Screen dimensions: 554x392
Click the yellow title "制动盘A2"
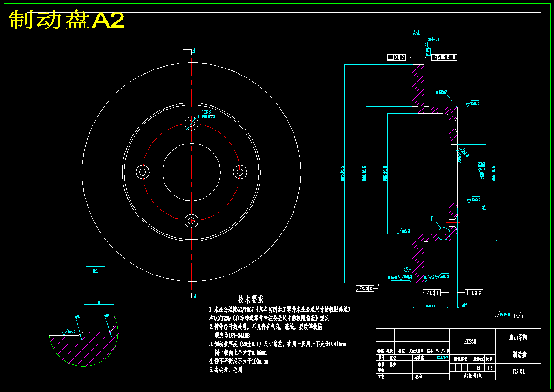[x=67, y=20]
